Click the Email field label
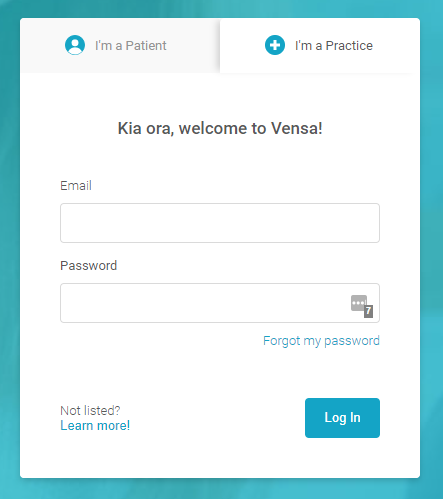Image resolution: width=443 pixels, height=499 pixels. click(76, 186)
